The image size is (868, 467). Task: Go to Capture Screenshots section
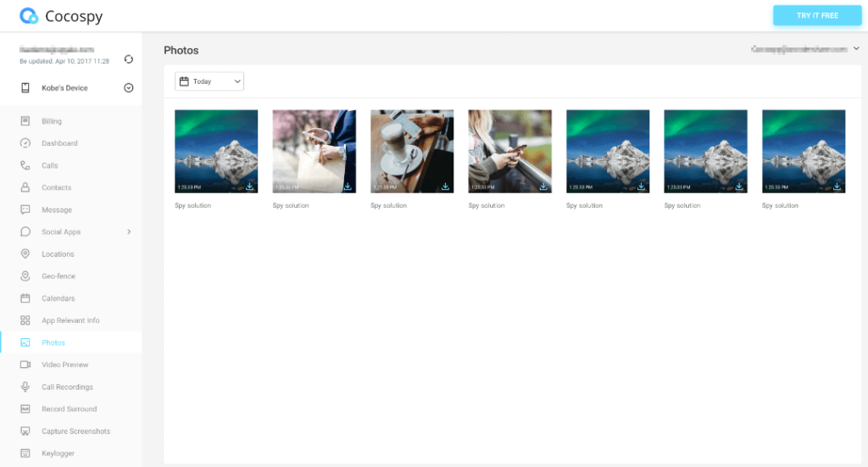tap(75, 431)
